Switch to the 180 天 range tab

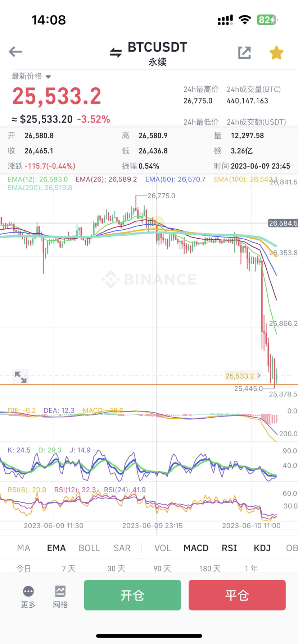[x=210, y=569]
